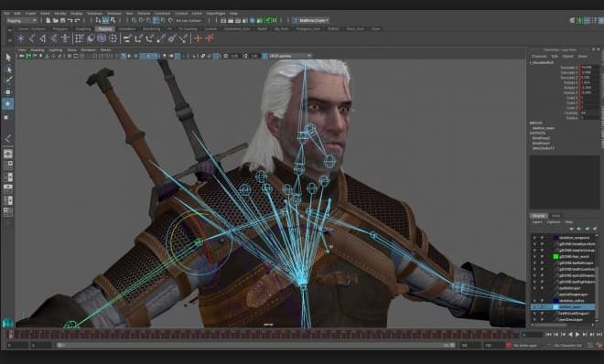604x364 pixels.
Task: Click the Create Locator shelf icon
Action: pyautogui.click(x=20, y=38)
